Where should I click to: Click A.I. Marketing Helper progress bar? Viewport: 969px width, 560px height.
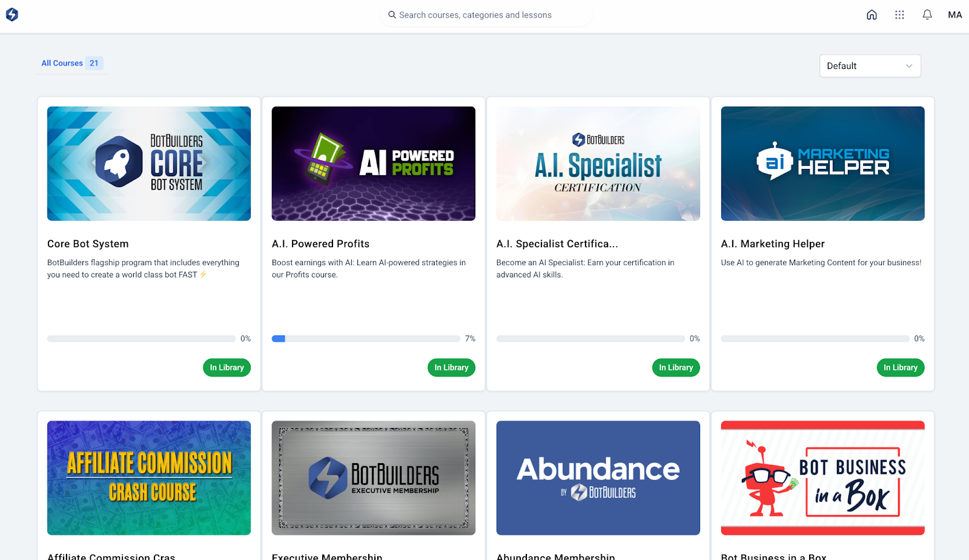[x=815, y=338]
